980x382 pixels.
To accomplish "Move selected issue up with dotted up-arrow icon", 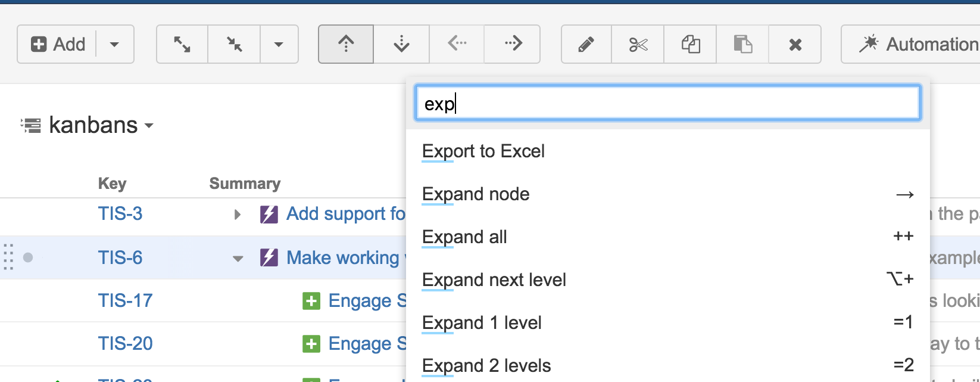I will (x=345, y=44).
